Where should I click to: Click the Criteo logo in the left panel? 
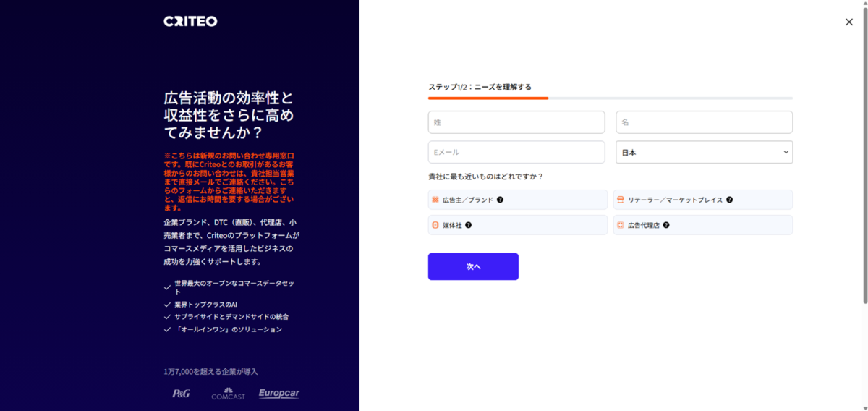[190, 22]
